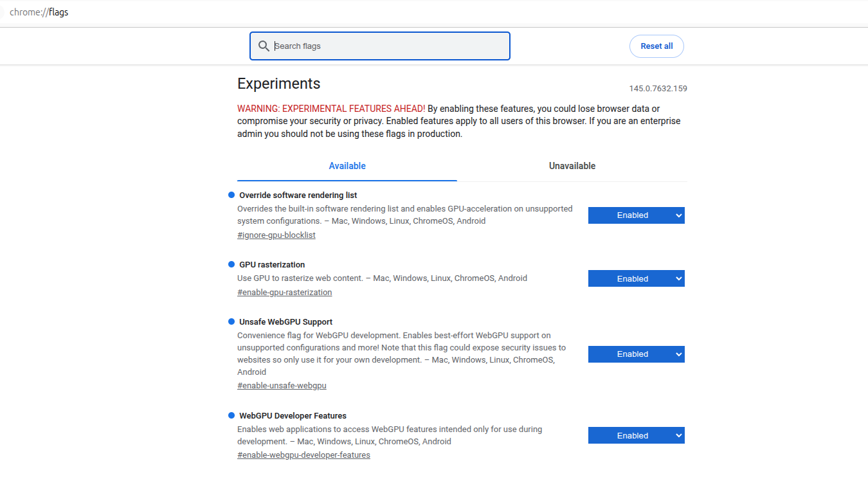This screenshot has width=868, height=479.
Task: Open the Override software rendering list Enabled dropdown
Action: click(x=636, y=215)
